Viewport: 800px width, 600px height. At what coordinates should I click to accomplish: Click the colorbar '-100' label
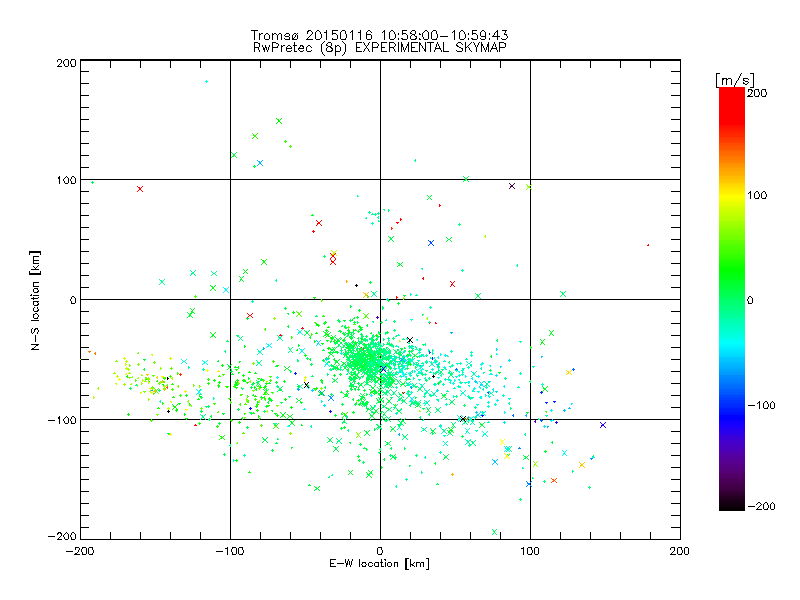pyautogui.click(x=761, y=405)
